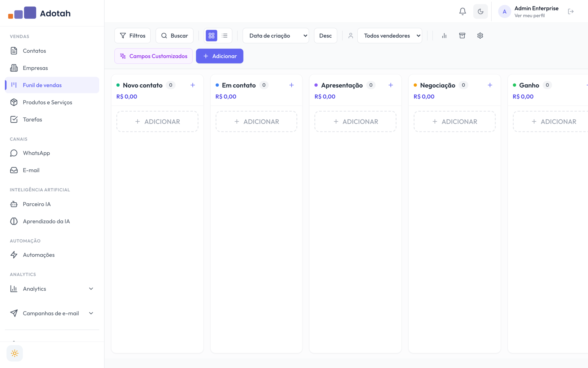Viewport: 588px width, 368px height.
Task: Click the Empresas building icon
Action: 14,68
